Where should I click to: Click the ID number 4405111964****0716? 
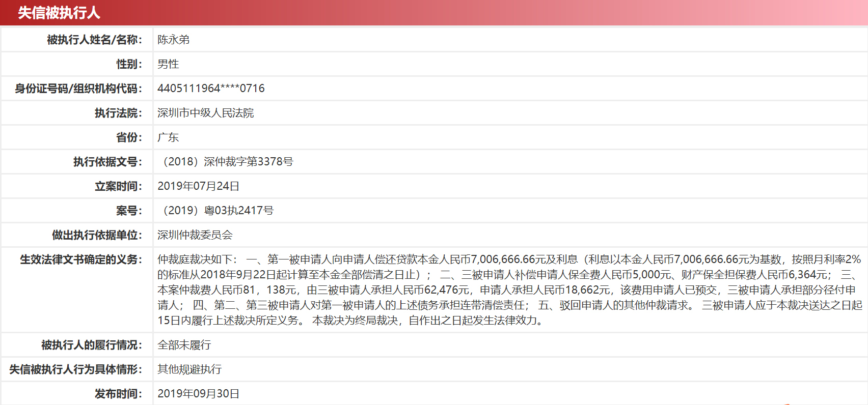pyautogui.click(x=211, y=89)
